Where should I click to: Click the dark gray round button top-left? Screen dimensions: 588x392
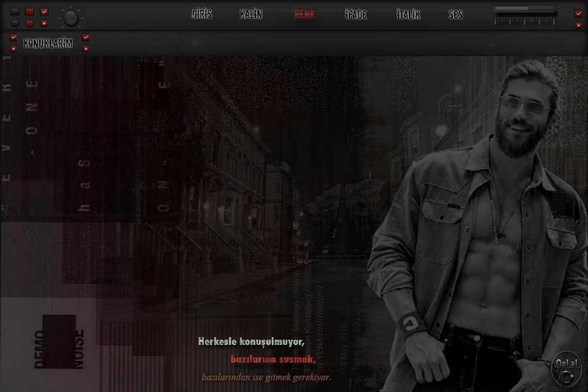tap(15, 23)
